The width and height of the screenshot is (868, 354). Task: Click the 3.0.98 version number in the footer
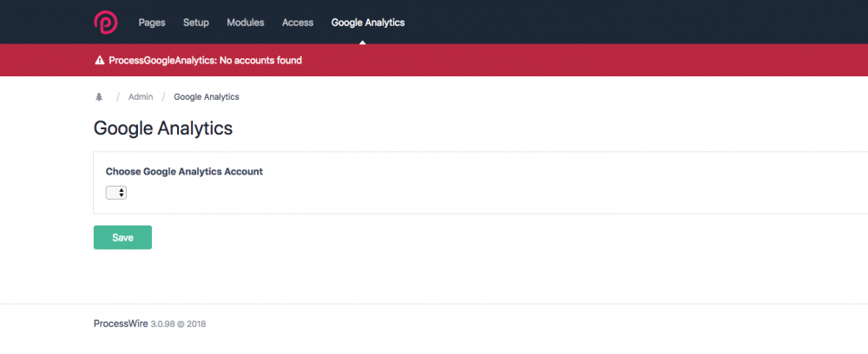coord(165,324)
